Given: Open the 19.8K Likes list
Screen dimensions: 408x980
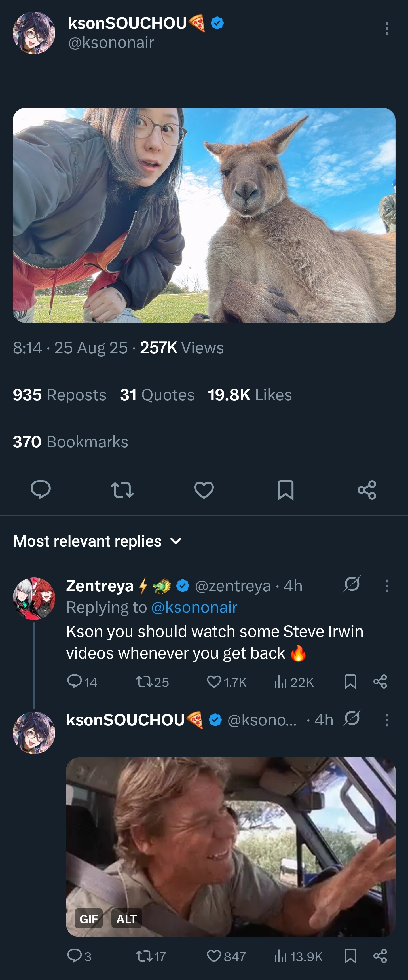Looking at the screenshot, I should click(250, 395).
